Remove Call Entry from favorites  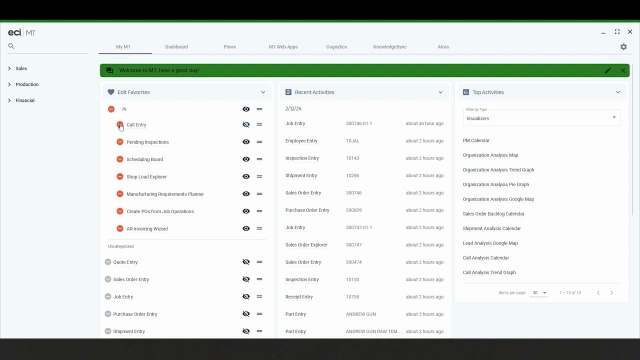[x=120, y=124]
